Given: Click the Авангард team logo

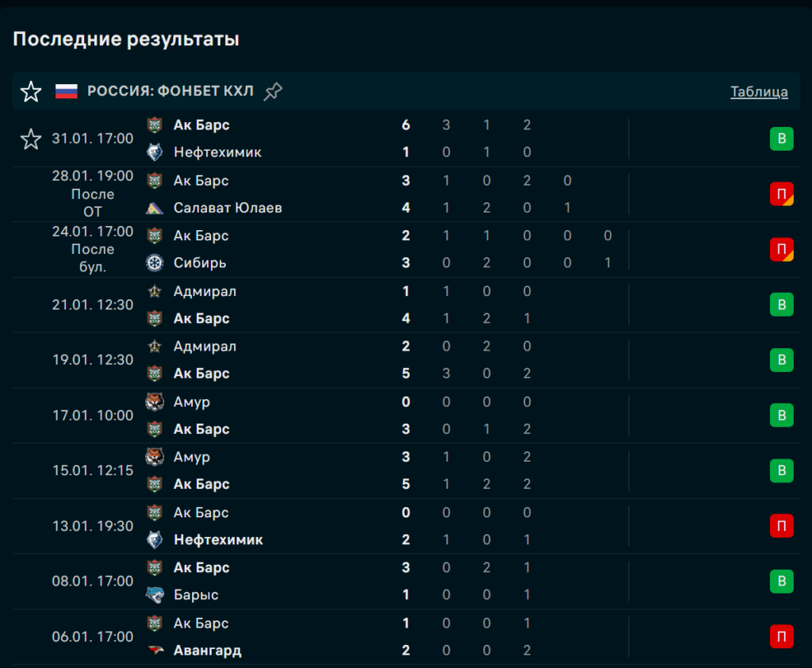Looking at the screenshot, I should coord(155,651).
